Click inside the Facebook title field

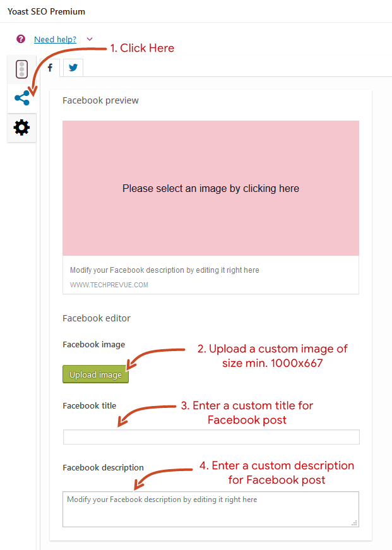pos(211,437)
